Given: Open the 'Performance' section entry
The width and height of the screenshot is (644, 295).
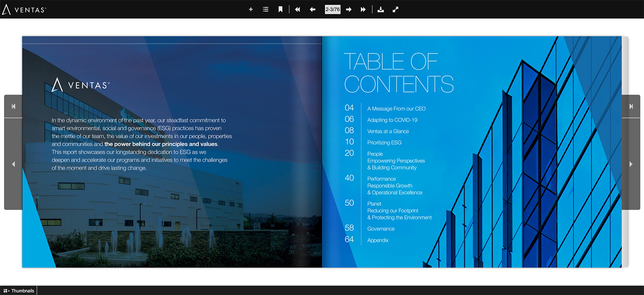Looking at the screenshot, I should click(x=382, y=179).
